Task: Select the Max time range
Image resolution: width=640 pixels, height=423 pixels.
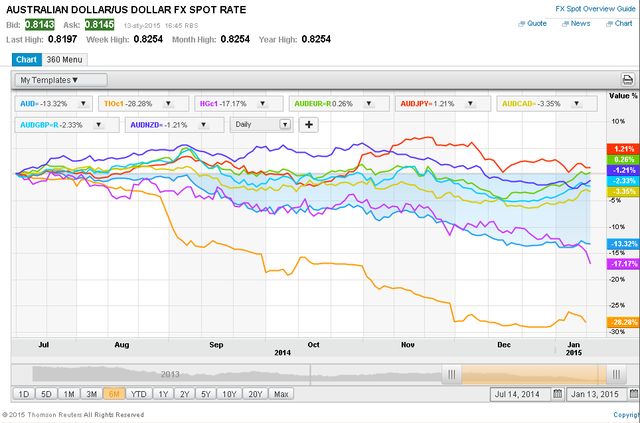Action: tap(281, 394)
